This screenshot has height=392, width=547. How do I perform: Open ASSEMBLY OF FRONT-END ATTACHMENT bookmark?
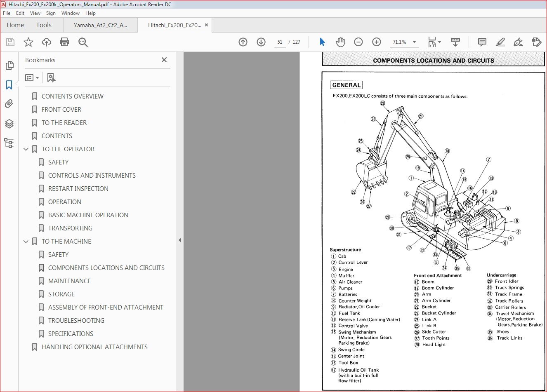click(106, 307)
